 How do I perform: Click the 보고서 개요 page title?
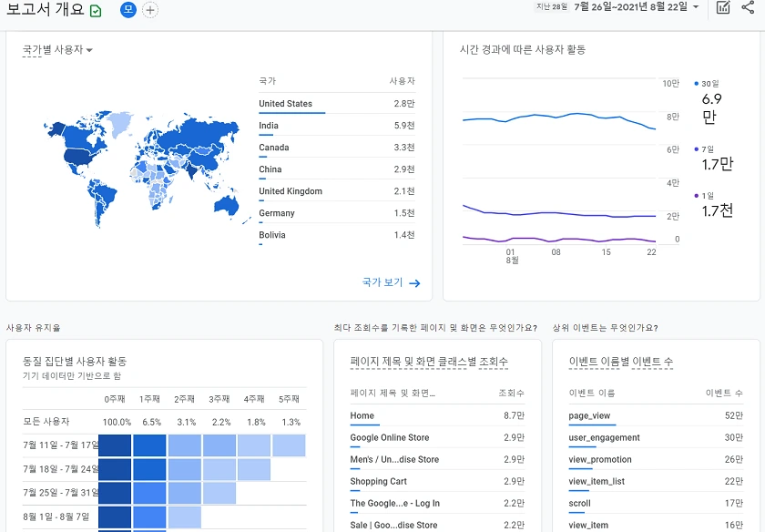tap(45, 9)
